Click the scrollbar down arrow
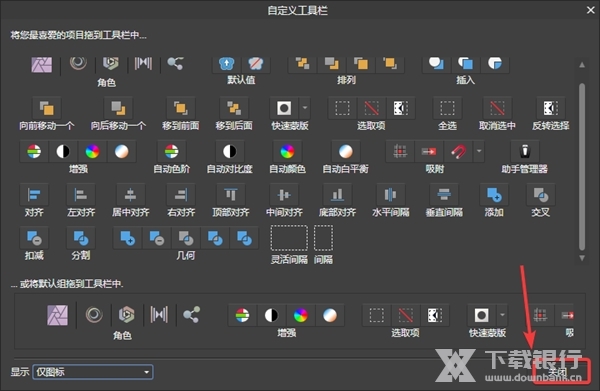The width and height of the screenshot is (600, 391). (582, 258)
